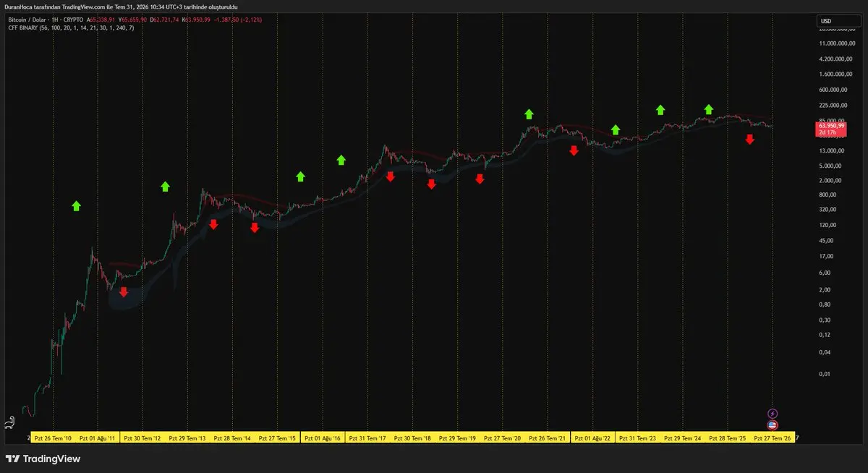
Task: Select the Pzt 29 Tem '13 date marker
Action: pos(187,438)
